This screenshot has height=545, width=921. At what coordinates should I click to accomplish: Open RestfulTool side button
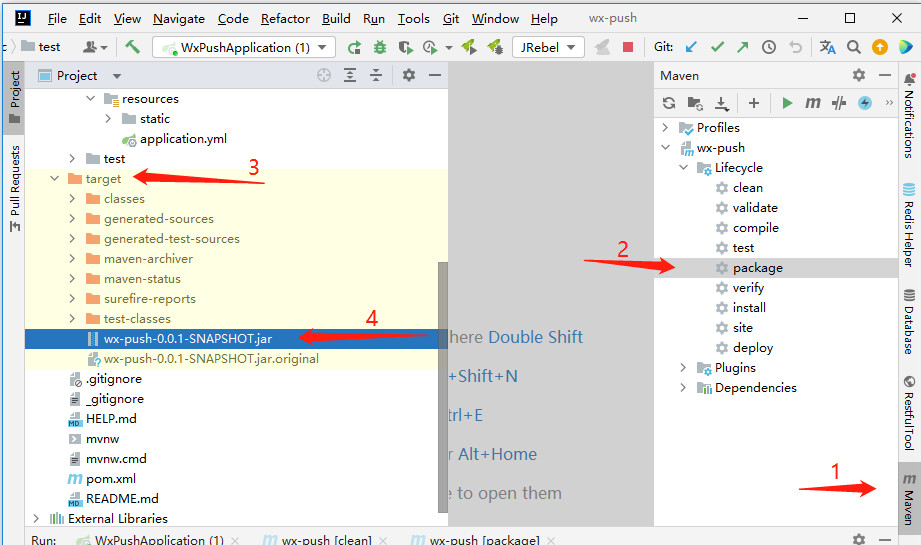click(909, 413)
